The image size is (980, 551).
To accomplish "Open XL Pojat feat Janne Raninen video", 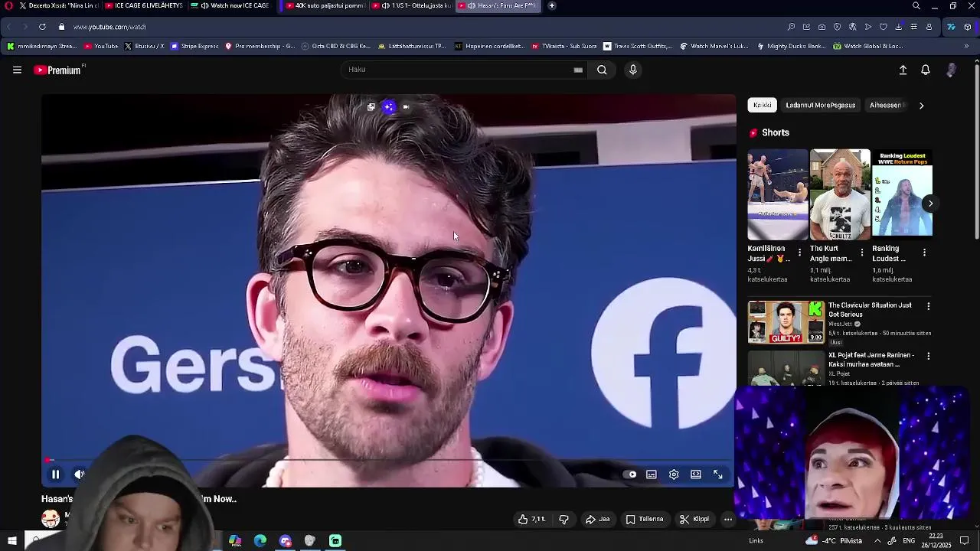I will click(x=871, y=360).
